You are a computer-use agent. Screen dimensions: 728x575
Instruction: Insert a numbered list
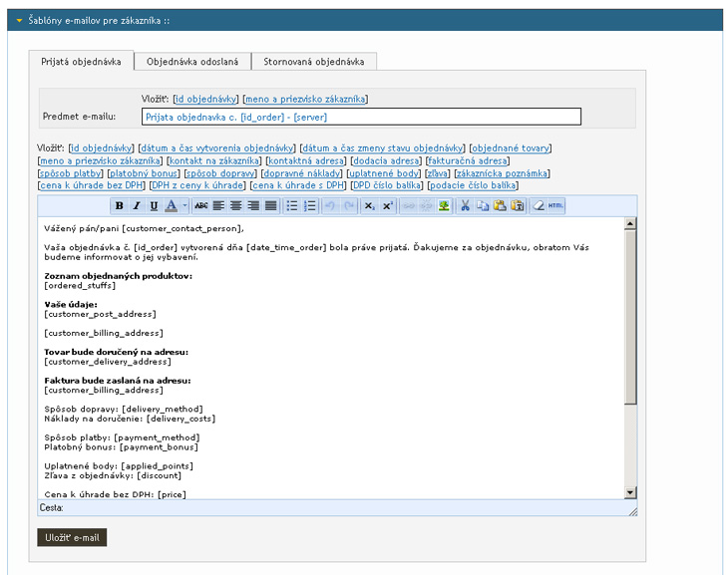point(310,206)
